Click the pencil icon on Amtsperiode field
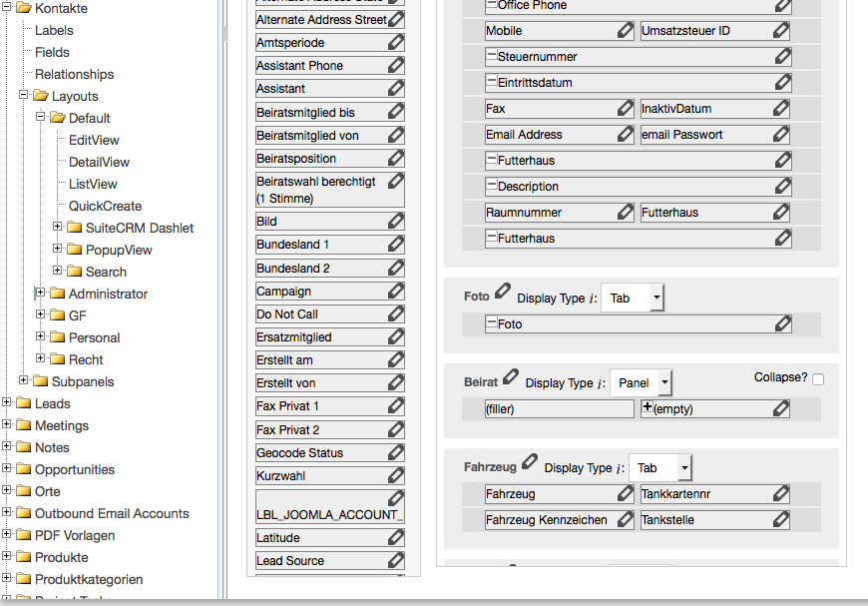The image size is (868, 606). point(396,42)
